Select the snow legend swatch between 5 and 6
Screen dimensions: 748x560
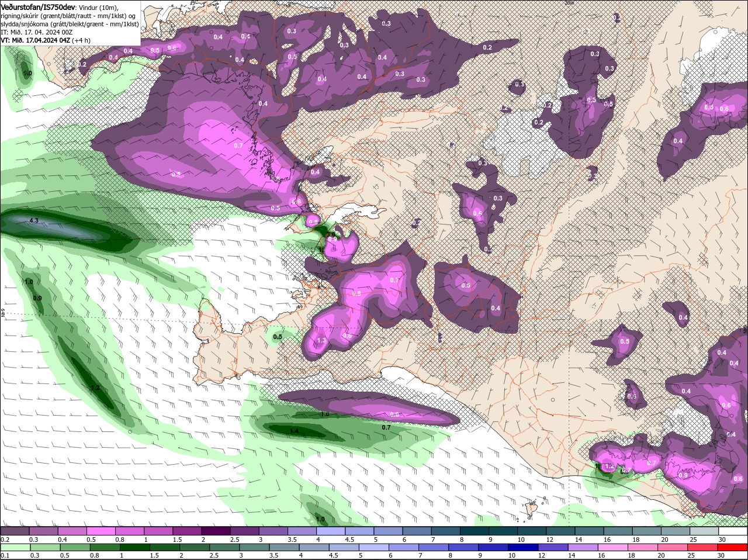pos(387,531)
